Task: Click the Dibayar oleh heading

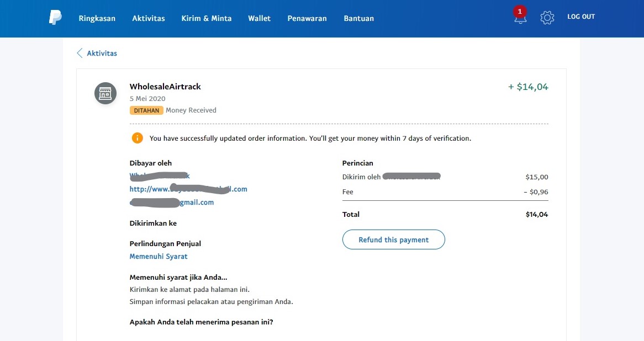Action: 151,163
